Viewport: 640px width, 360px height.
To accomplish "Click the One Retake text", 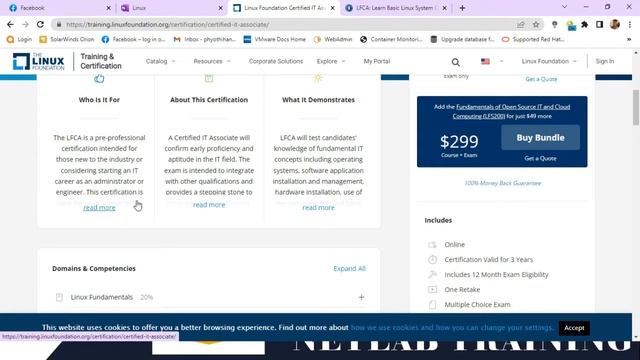I will pos(462,289).
